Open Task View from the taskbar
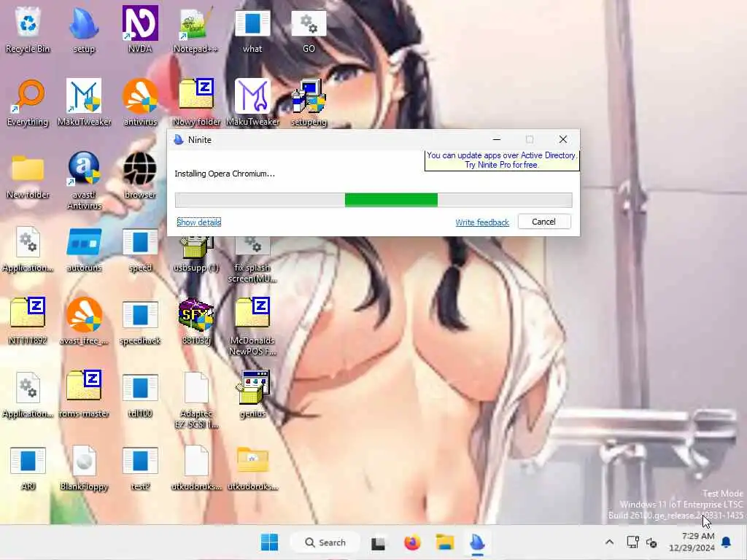The width and height of the screenshot is (747, 560). (379, 542)
